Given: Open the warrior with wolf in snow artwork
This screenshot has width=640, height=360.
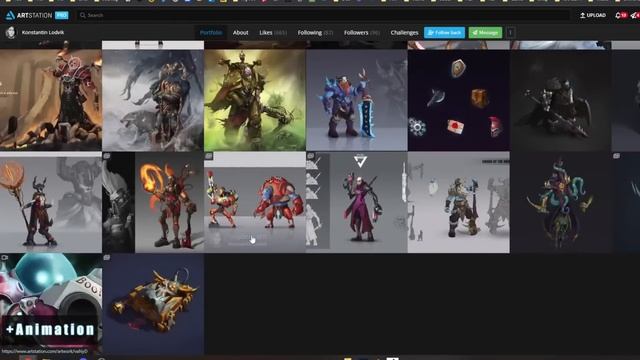Looking at the screenshot, I should coord(153,100).
